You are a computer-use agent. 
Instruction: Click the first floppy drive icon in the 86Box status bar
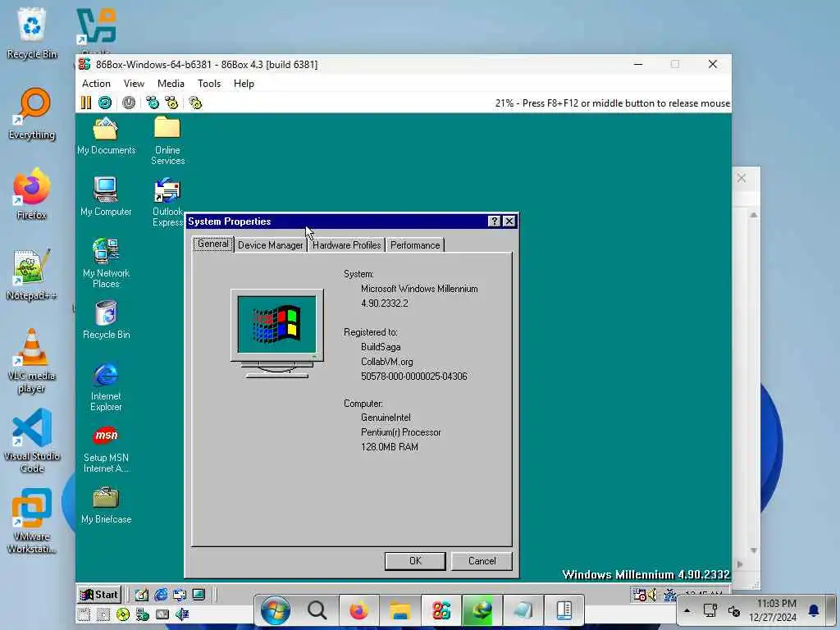click(x=84, y=614)
